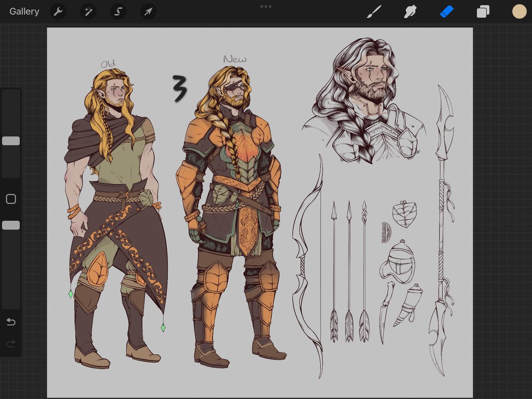Adjust the brush opacity slider handle

(x=11, y=225)
